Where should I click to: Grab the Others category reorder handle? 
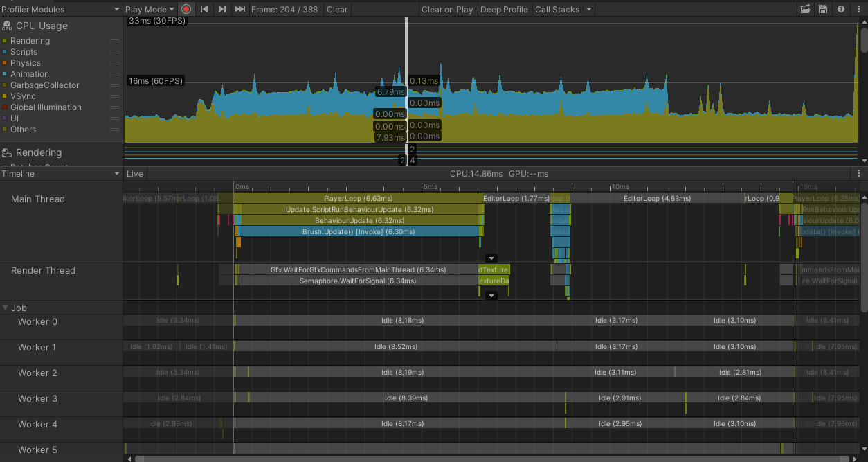click(x=115, y=130)
